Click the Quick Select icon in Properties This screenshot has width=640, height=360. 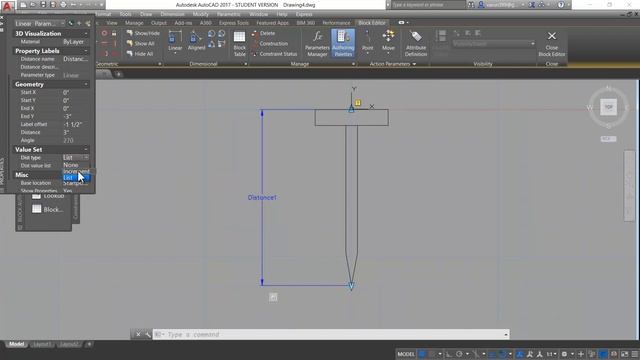(x=88, y=24)
